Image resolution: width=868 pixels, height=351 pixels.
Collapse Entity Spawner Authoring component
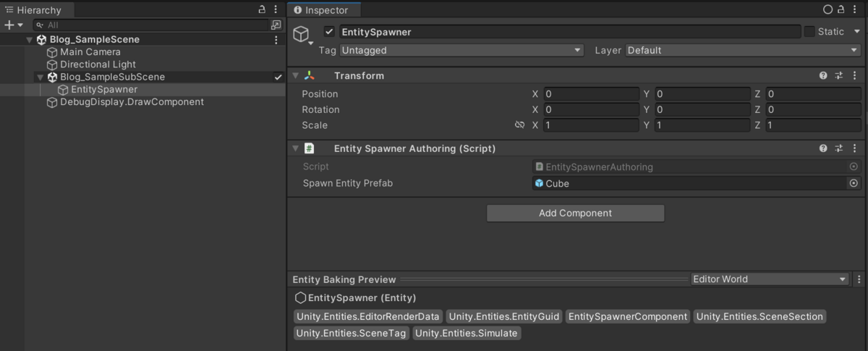tap(295, 148)
